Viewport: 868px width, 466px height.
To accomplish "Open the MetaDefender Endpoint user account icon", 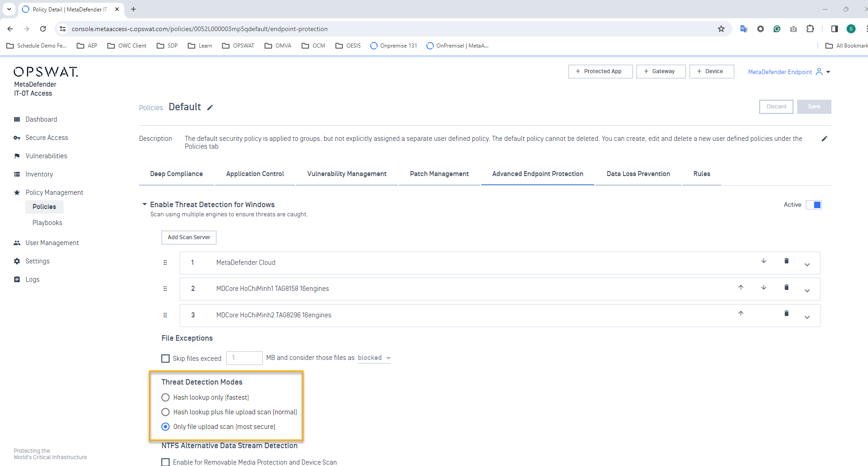I will [819, 72].
